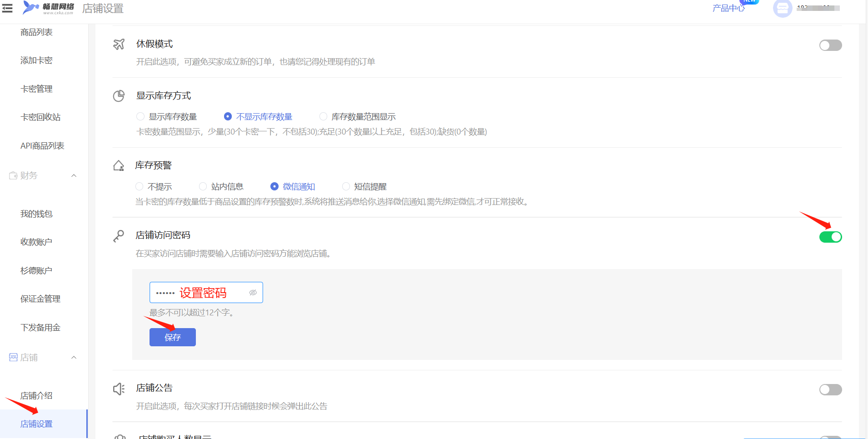Click the 库存预警 heading

tap(154, 165)
